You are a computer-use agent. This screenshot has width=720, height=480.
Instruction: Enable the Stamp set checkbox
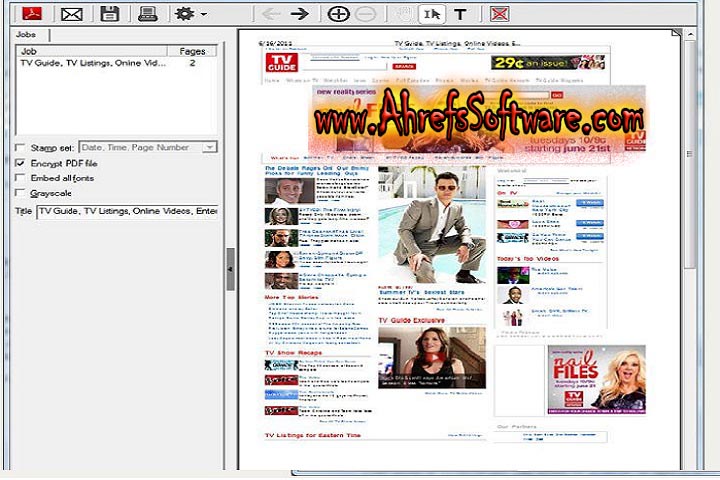pos(20,147)
